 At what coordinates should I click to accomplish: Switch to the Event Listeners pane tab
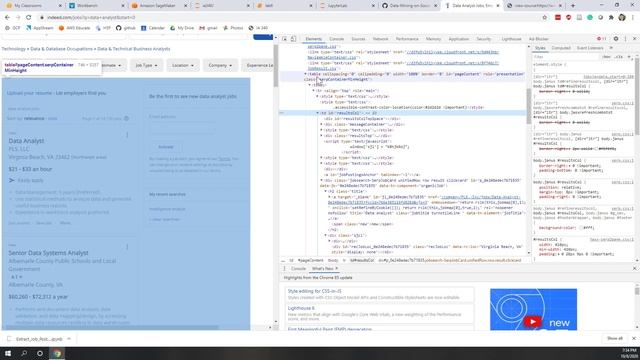coord(590,48)
